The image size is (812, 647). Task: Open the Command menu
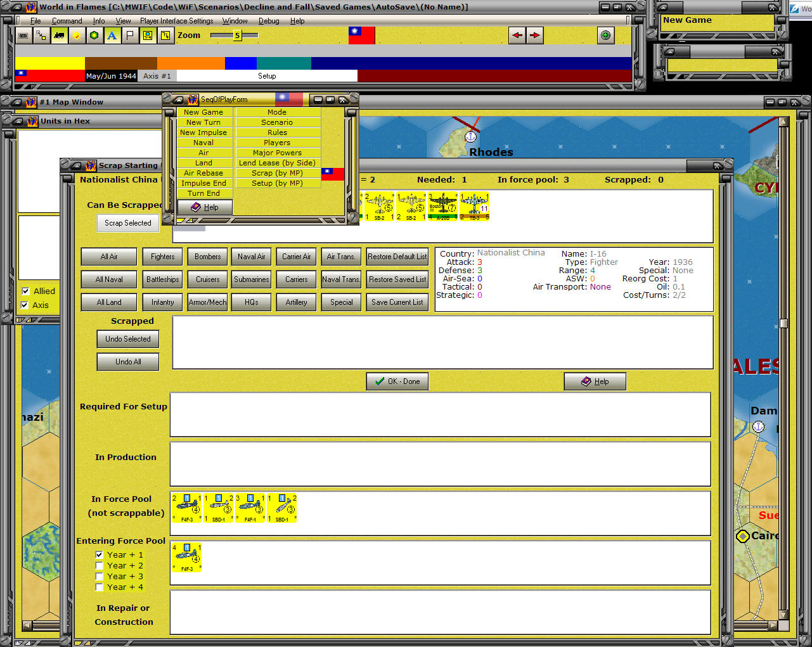tap(67, 20)
